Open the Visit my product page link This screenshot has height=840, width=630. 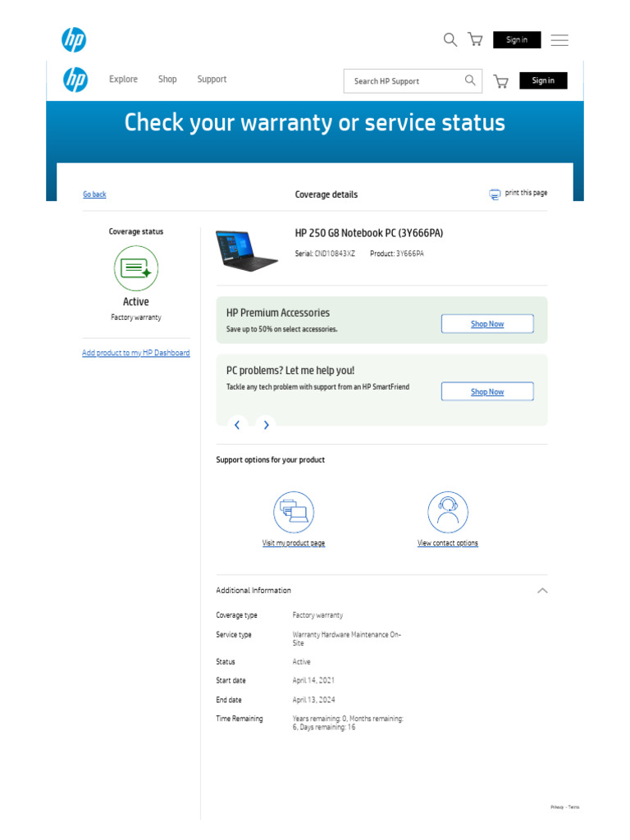pyautogui.click(x=294, y=543)
